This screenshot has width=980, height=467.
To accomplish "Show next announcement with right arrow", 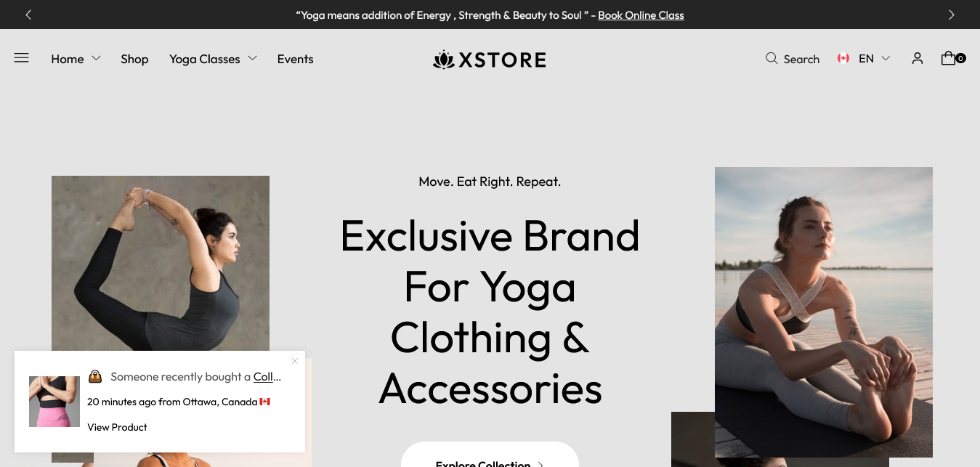I will click(x=952, y=15).
